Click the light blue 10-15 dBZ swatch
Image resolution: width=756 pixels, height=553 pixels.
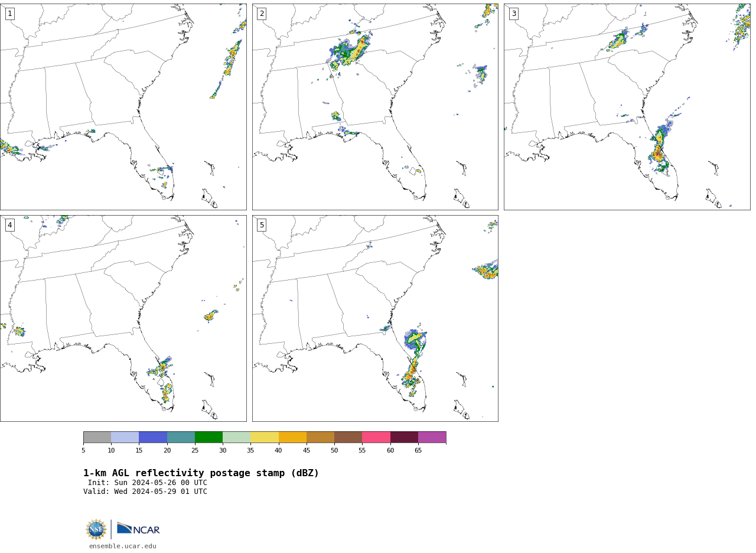coord(125,437)
